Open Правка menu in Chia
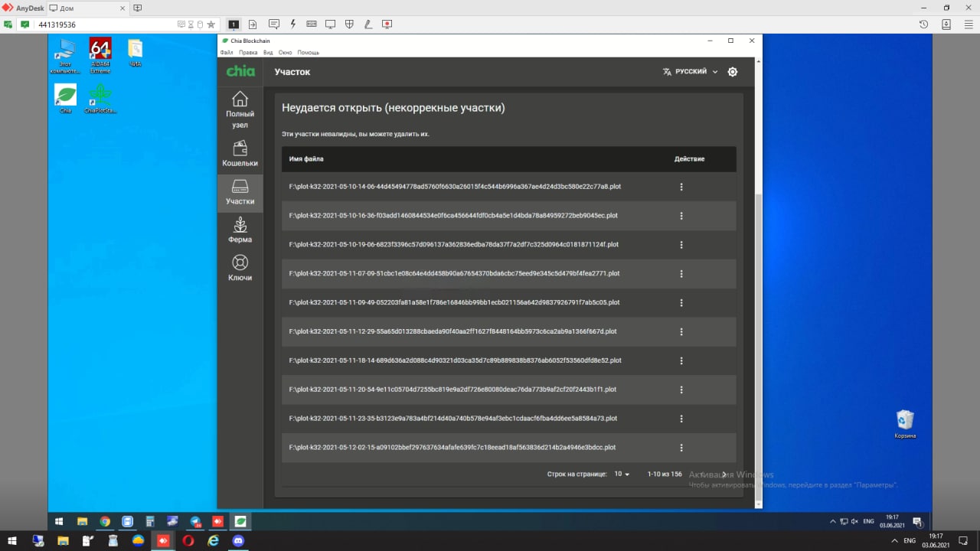 [248, 52]
